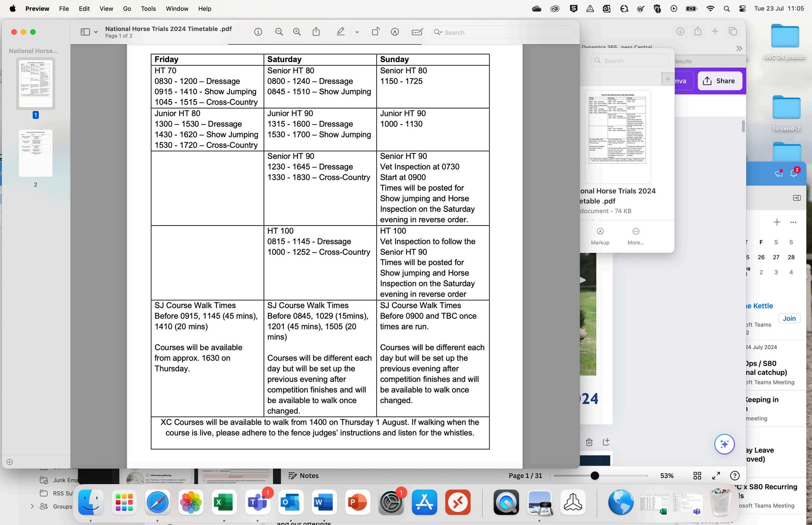Click the Inspector info icon in toolbar
The width and height of the screenshot is (812, 525).
258,32
